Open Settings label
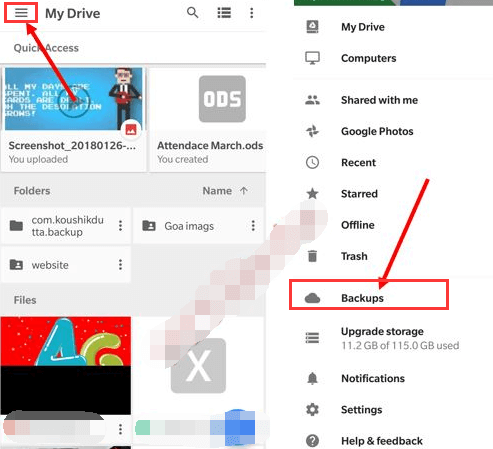Screen dimensions: 493x449 point(362,409)
